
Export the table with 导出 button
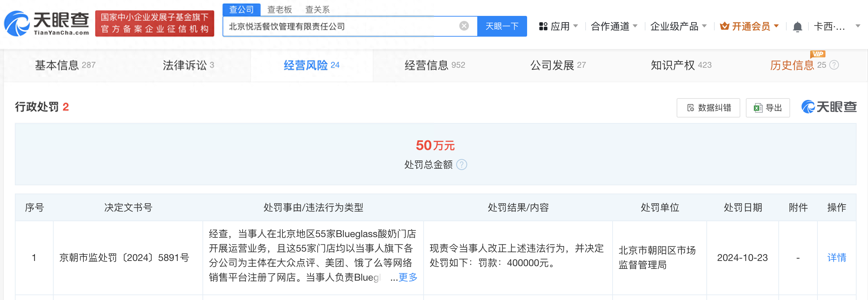(x=768, y=108)
